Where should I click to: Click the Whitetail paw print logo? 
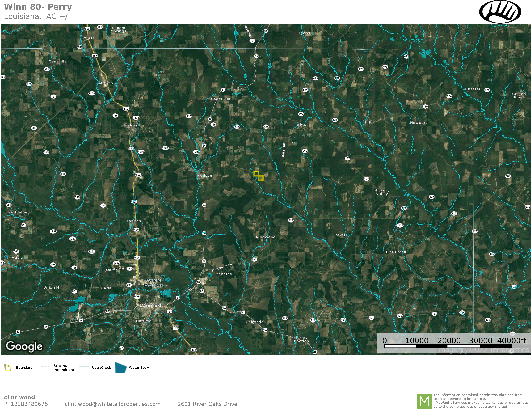pyautogui.click(x=500, y=12)
